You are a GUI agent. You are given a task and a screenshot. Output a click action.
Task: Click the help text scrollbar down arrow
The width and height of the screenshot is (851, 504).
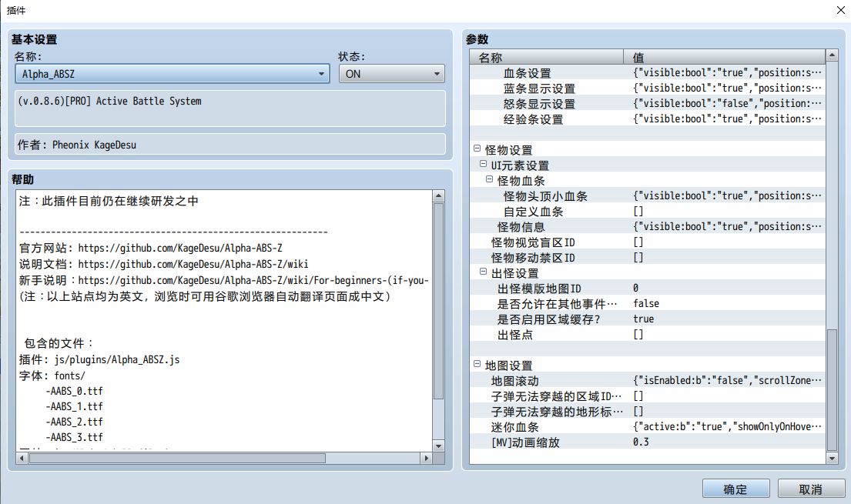pyautogui.click(x=438, y=446)
